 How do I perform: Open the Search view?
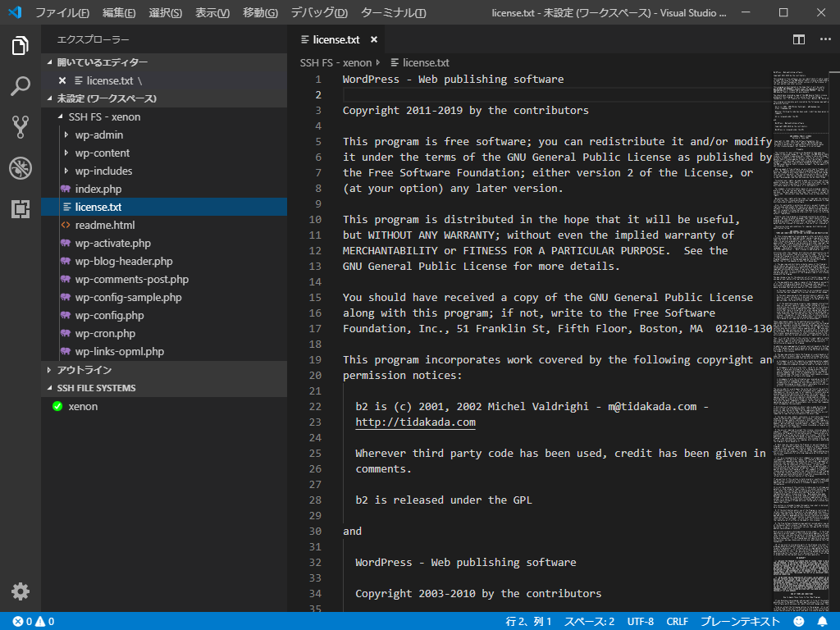pyautogui.click(x=21, y=88)
